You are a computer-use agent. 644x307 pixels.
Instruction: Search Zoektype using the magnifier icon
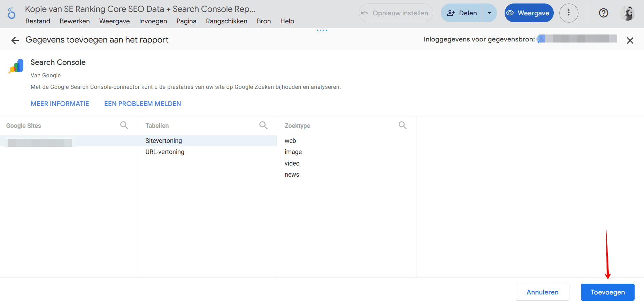coord(402,125)
